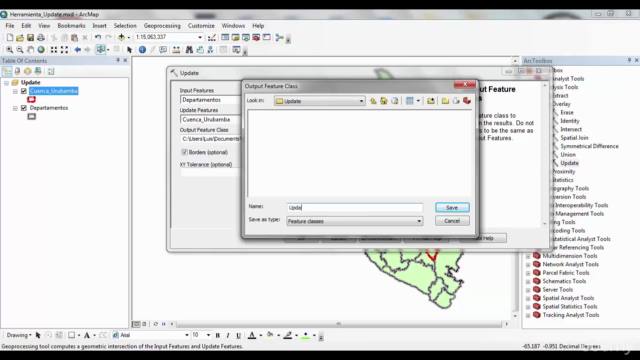The height and width of the screenshot is (360, 640).
Task: Switch to List By Drawing Order
Action: tap(7, 71)
